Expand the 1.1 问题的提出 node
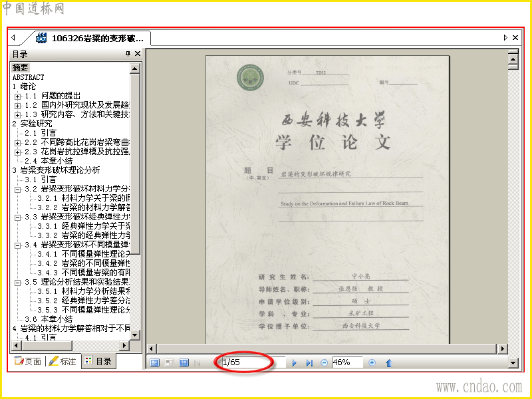This screenshot has height=399, width=532. click(18, 96)
